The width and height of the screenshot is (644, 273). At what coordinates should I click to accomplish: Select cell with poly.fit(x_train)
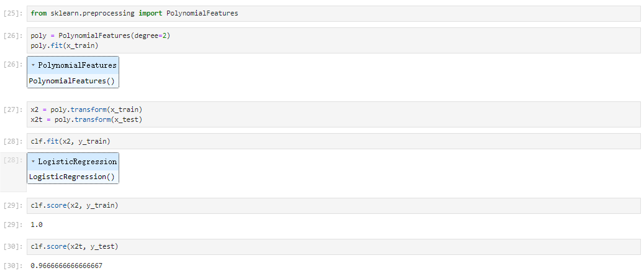[x=333, y=40]
